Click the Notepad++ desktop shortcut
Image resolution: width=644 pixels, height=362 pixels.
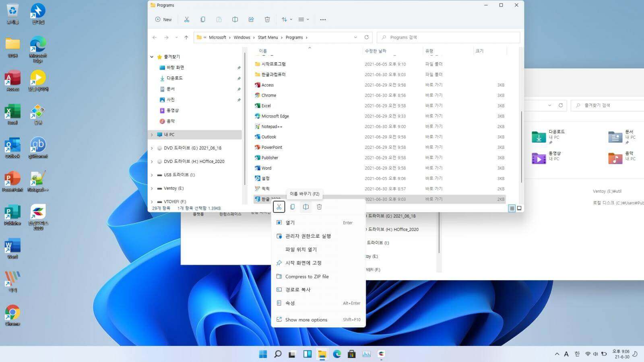pos(38,181)
